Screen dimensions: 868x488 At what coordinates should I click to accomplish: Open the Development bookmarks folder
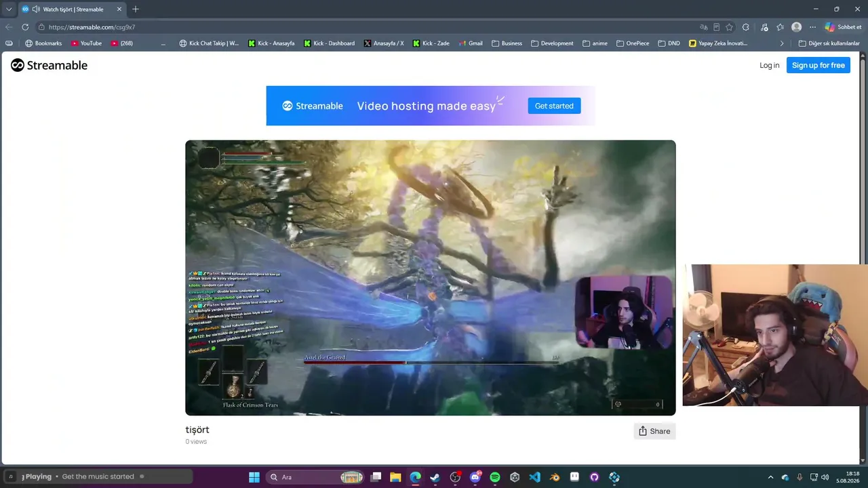coord(552,43)
